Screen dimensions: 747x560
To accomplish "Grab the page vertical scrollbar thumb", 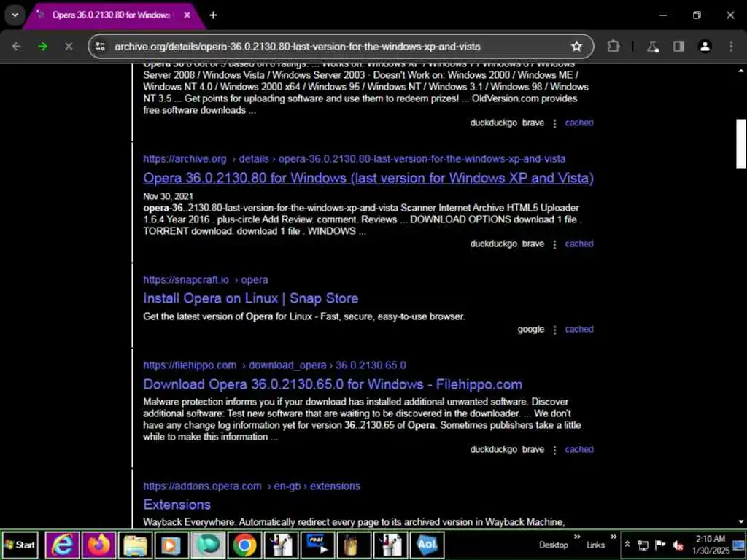I will (x=741, y=144).
